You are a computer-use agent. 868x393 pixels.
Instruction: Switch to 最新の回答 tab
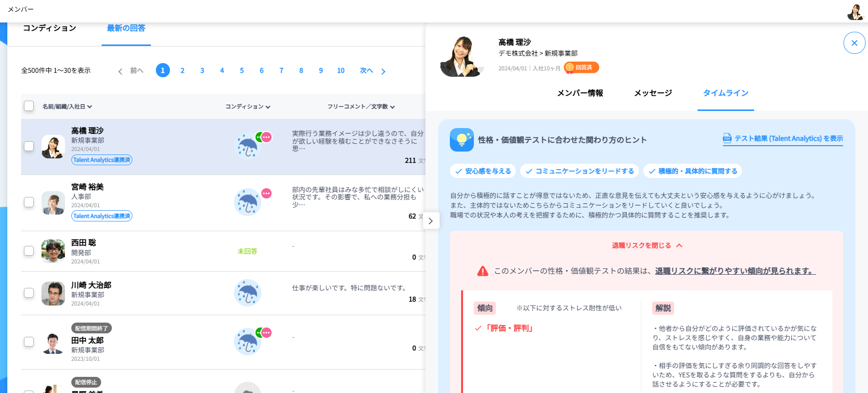[126, 28]
